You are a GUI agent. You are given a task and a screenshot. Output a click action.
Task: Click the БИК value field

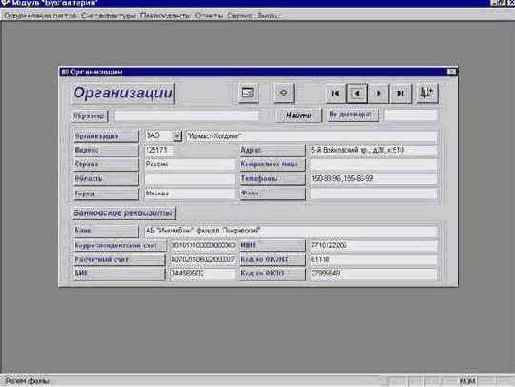coord(203,274)
